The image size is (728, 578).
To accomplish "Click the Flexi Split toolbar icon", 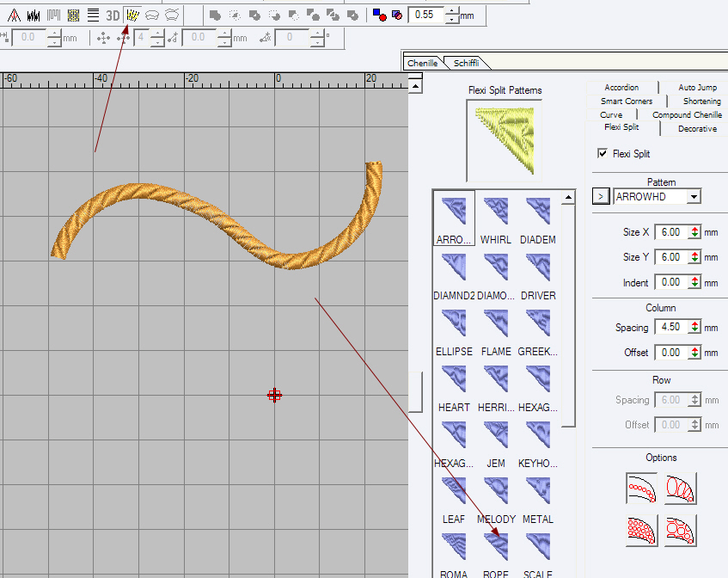I will [132, 15].
